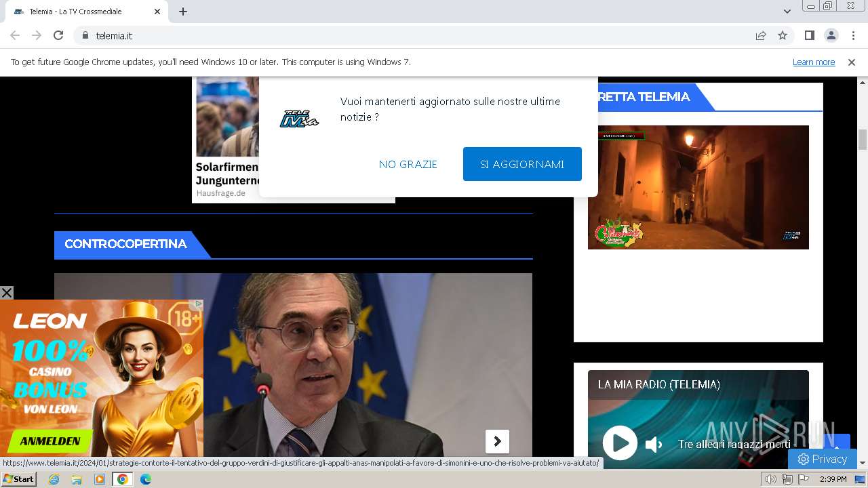Go back to previous page

[x=15, y=35]
